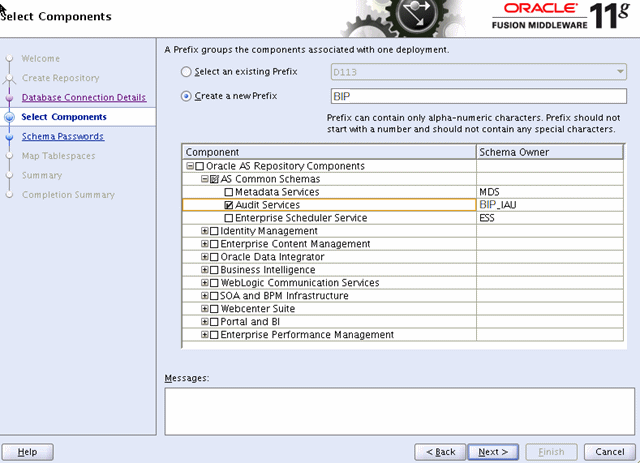
Task: Click inside the Messages text area
Action: [x=400, y=412]
